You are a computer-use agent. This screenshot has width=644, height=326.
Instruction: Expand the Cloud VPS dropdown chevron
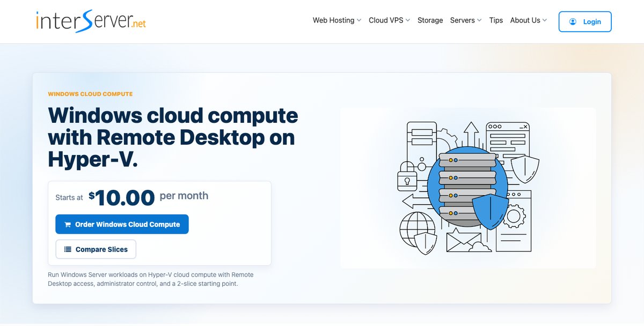click(x=408, y=20)
